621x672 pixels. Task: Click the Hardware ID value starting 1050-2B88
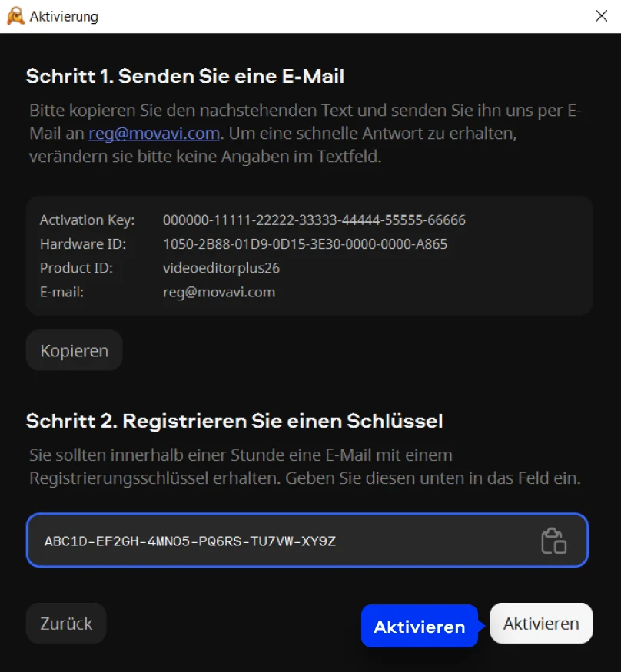click(x=304, y=244)
